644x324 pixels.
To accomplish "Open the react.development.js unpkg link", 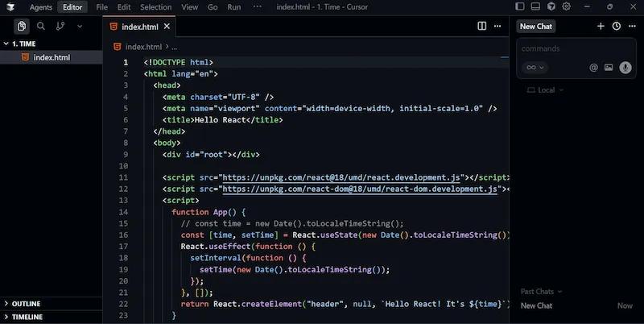I will [341, 177].
